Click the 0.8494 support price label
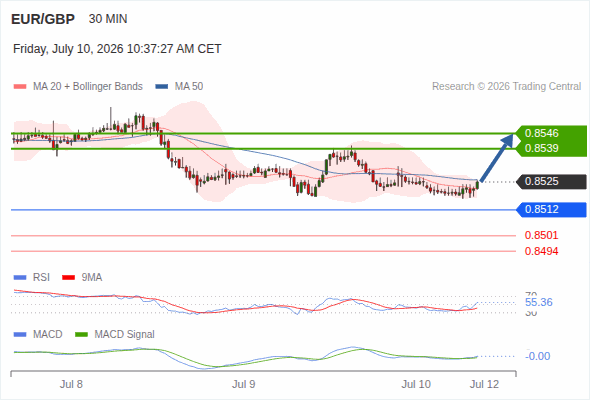 coord(541,251)
